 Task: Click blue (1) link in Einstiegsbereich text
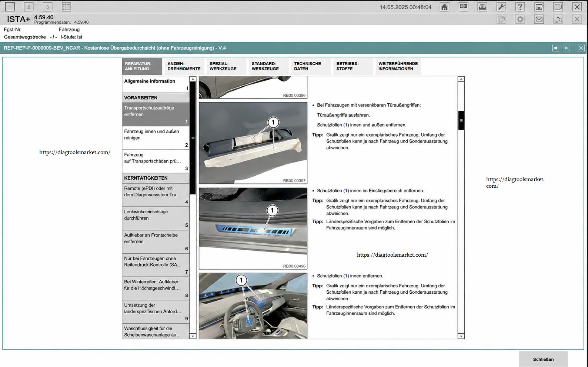(x=346, y=191)
